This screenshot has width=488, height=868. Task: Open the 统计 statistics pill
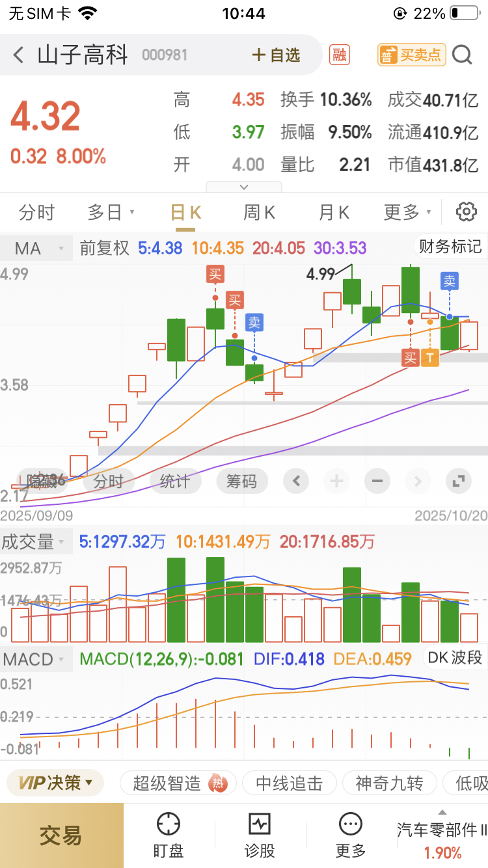[174, 481]
